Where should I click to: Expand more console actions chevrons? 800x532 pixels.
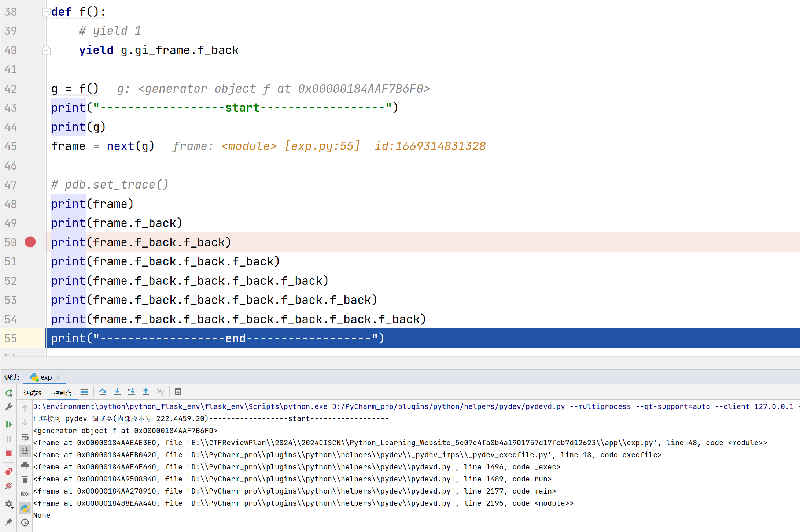pos(25,494)
